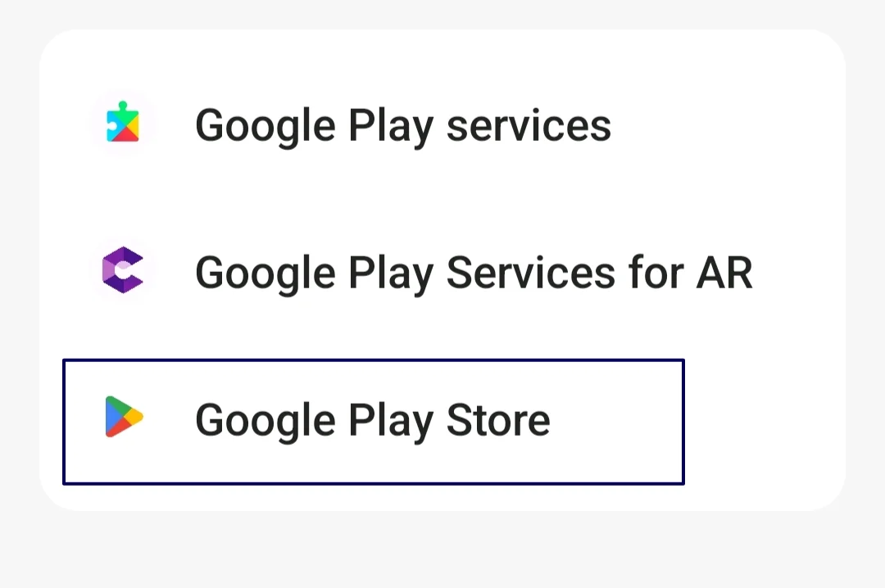This screenshot has width=885, height=588.
Task: Click the "Google Play Services for AR" label
Action: (x=473, y=272)
